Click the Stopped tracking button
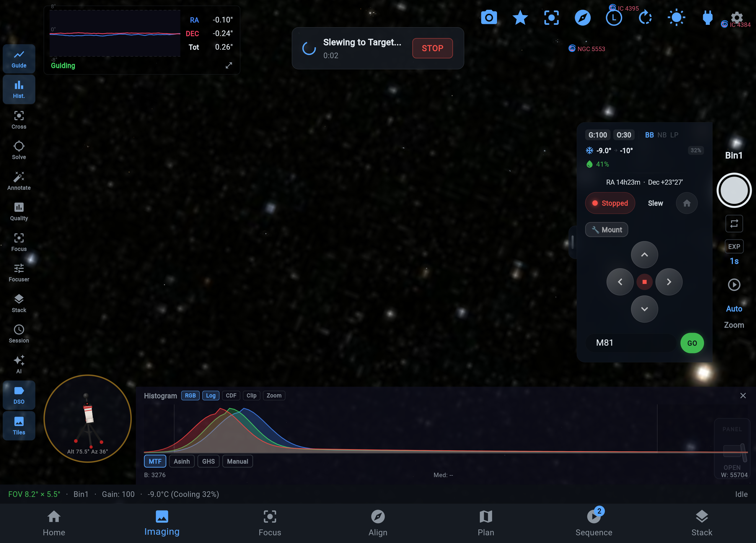The width and height of the screenshot is (756, 543). 610,203
